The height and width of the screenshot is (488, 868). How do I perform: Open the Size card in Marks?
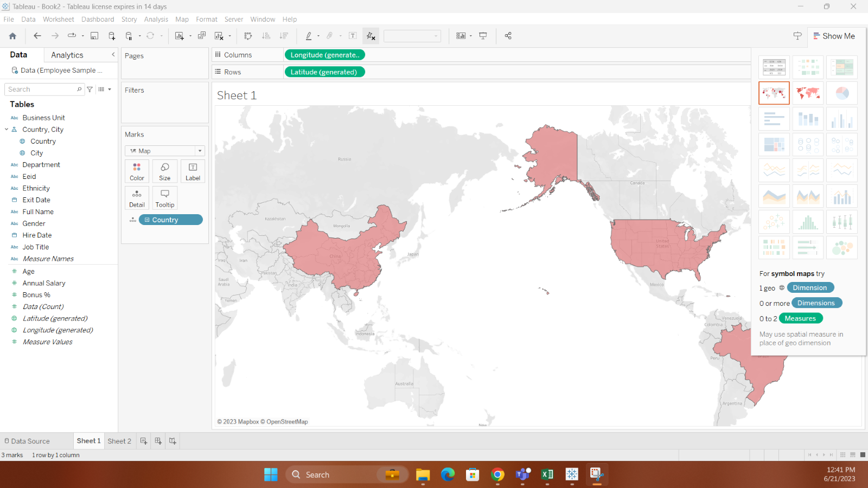click(x=165, y=171)
